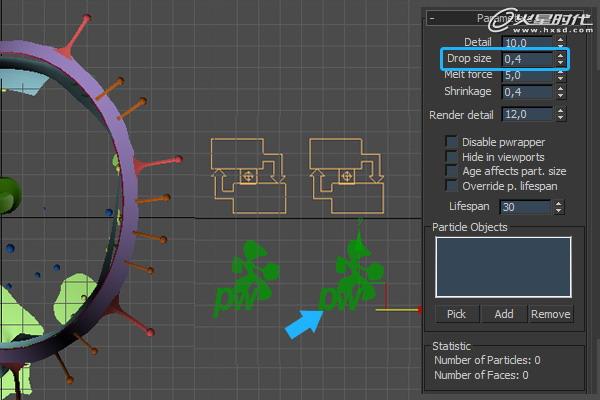
Task: Click inside the Particle Objects list box
Action: click(x=502, y=266)
